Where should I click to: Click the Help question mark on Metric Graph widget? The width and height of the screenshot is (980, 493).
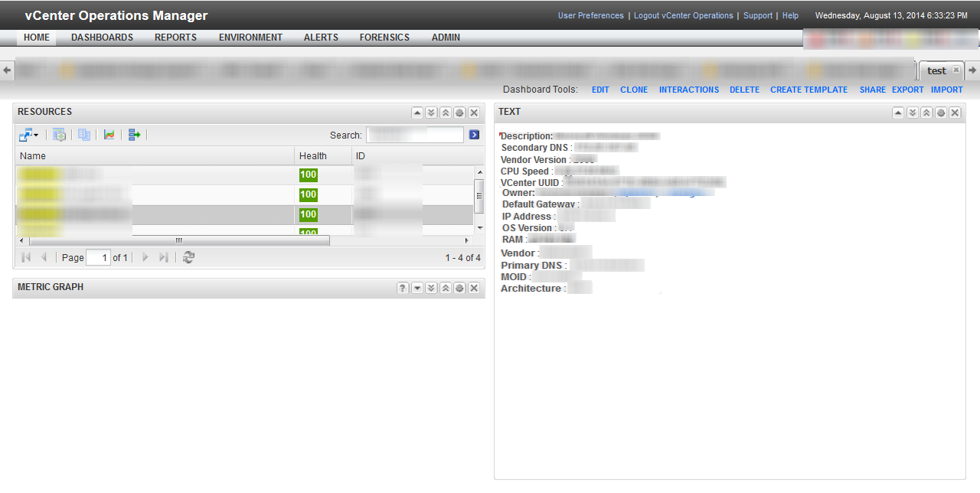click(x=402, y=288)
